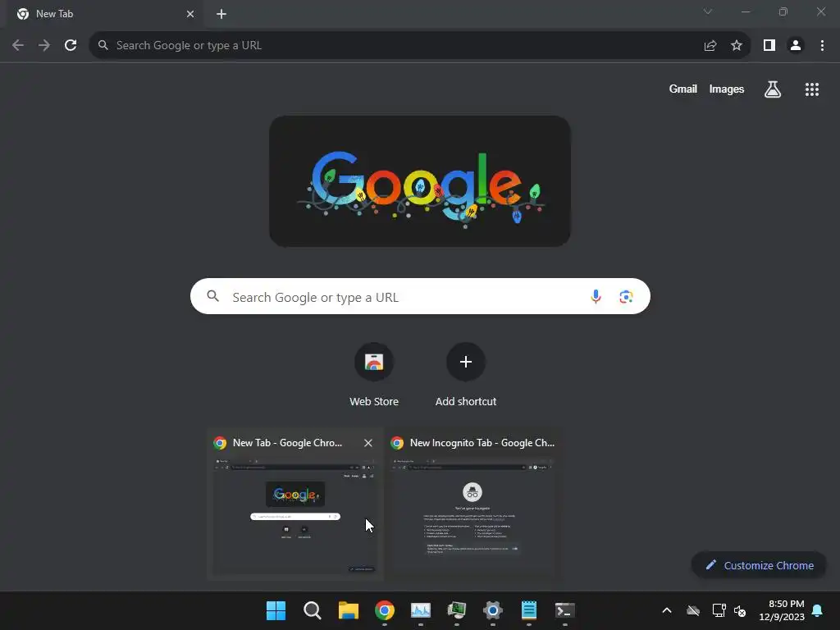Open terminal icon in taskbar
Viewport: 840px width, 630px height.
click(x=565, y=610)
